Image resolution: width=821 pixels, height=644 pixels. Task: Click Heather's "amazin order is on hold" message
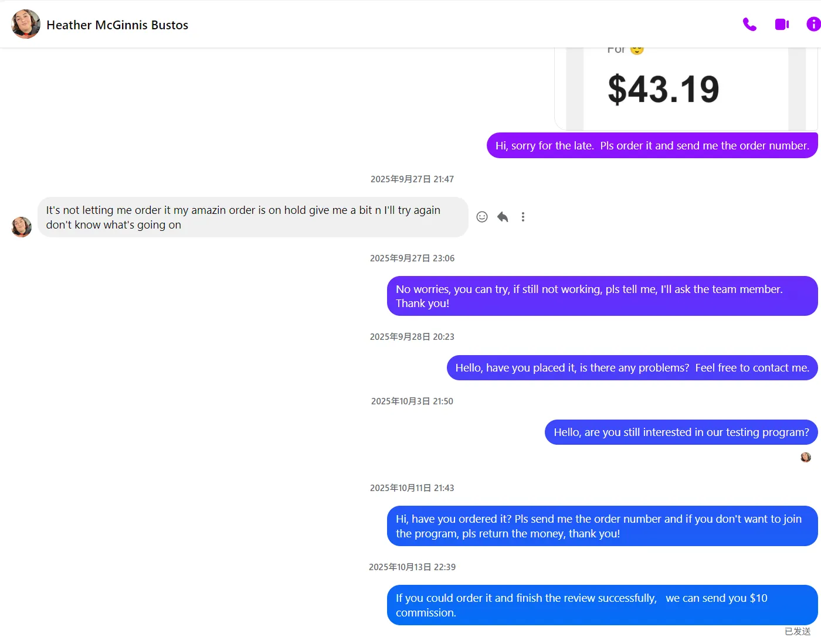252,217
